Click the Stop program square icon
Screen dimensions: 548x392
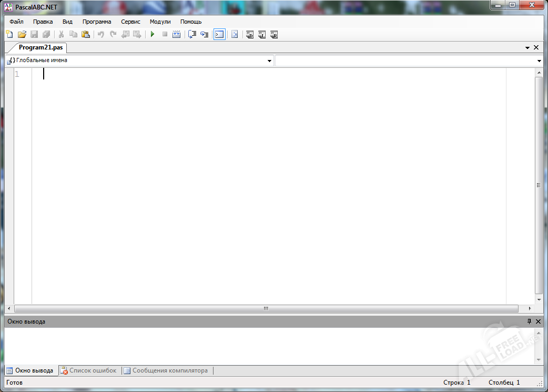point(165,34)
